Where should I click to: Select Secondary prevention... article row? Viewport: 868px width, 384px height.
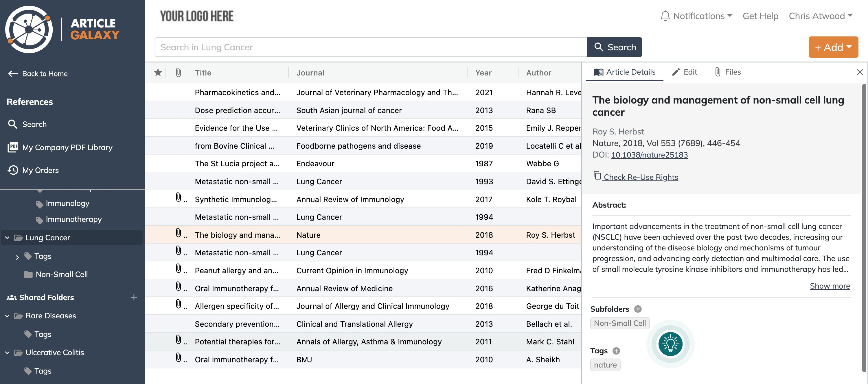coord(363,324)
